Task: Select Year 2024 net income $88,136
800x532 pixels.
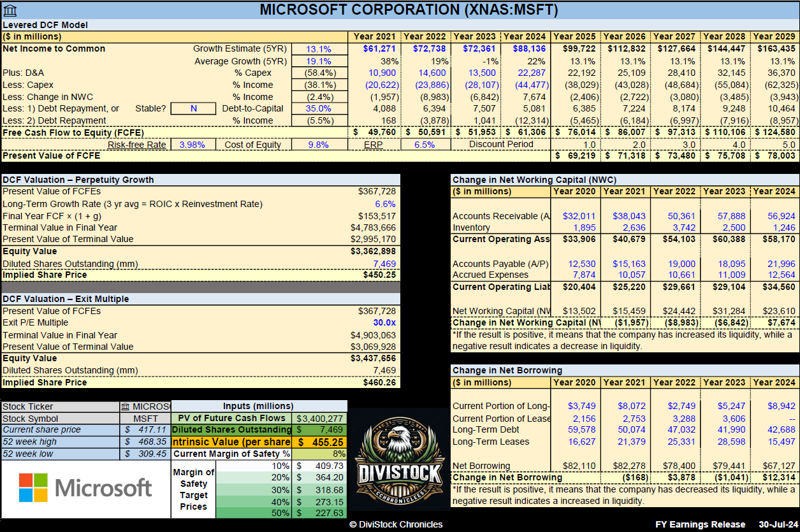Action: [x=528, y=49]
